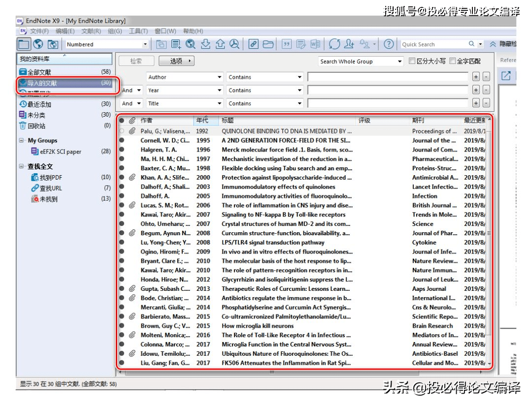This screenshot has width=532, height=406.
Task: Click the horizontal scrollbar below reference list
Action: tap(271, 372)
